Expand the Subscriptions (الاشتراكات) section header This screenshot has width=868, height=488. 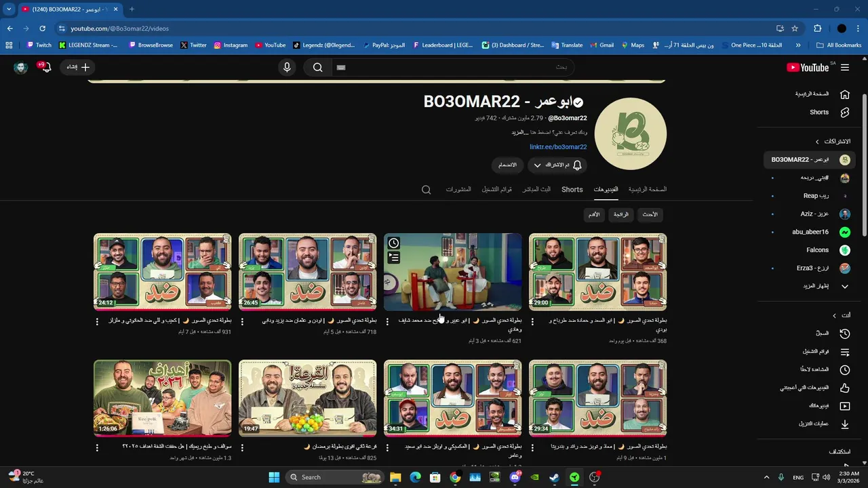(x=833, y=142)
